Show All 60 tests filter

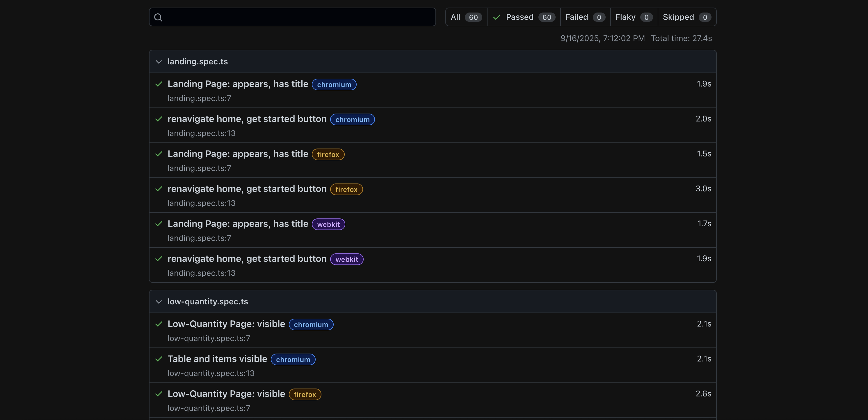pyautogui.click(x=466, y=17)
